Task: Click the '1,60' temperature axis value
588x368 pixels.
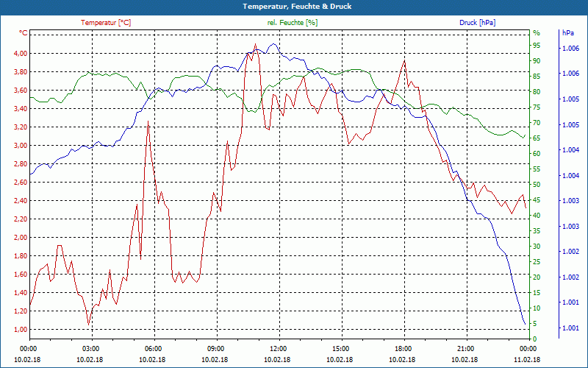Action: point(21,274)
